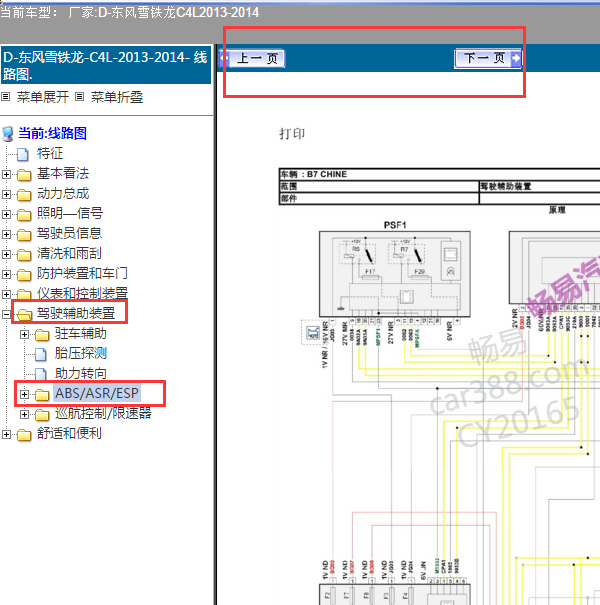Select the 驾驶员信息 tree item

point(69,233)
